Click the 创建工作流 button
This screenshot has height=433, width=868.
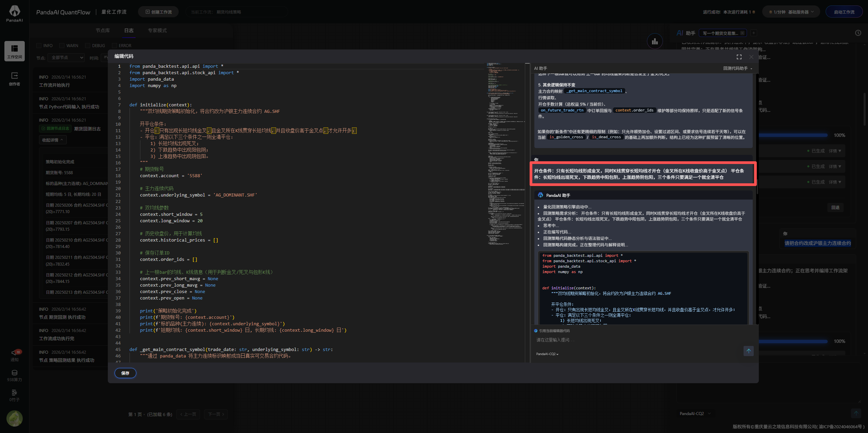pyautogui.click(x=158, y=12)
